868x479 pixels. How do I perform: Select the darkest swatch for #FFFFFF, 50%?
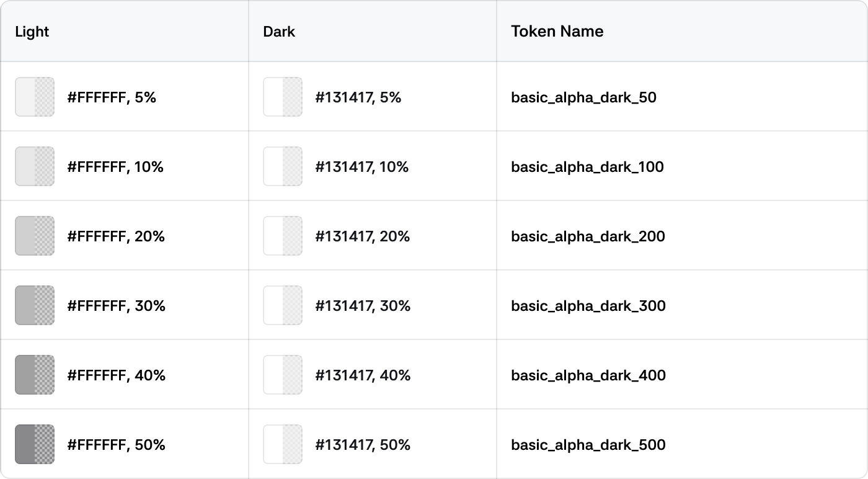pyautogui.click(x=35, y=444)
